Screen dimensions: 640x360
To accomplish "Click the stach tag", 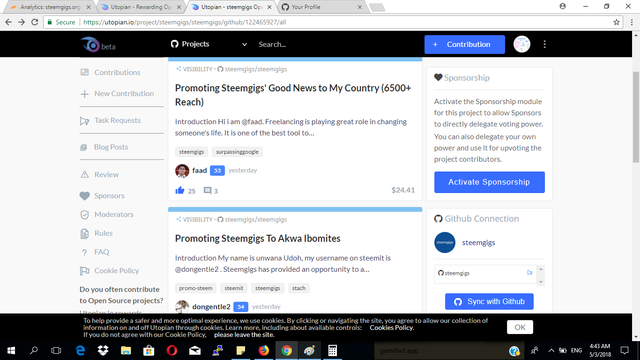I will 299,288.
